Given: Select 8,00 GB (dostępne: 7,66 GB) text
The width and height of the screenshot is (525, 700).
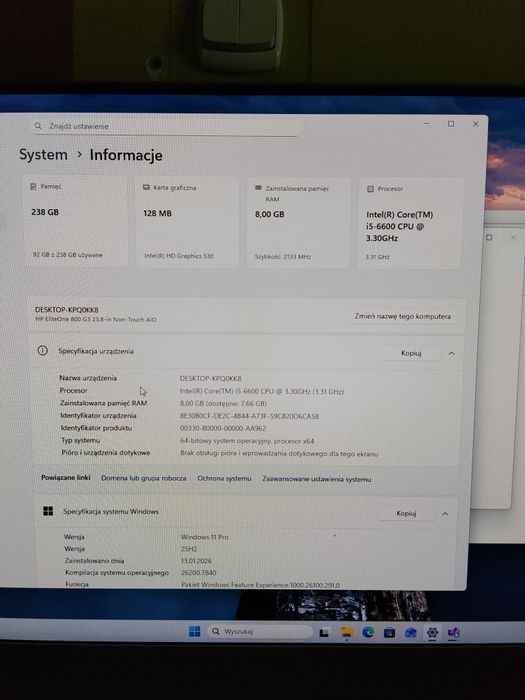Looking at the screenshot, I should (x=223, y=404).
